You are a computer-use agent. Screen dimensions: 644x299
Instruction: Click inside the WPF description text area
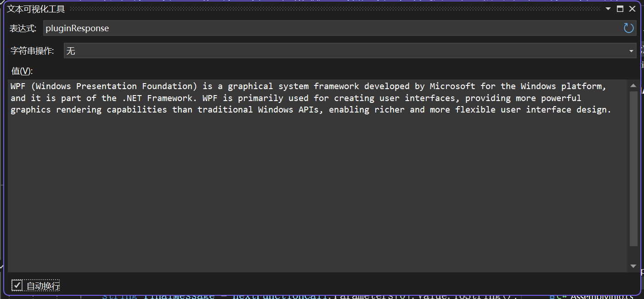pos(317,184)
